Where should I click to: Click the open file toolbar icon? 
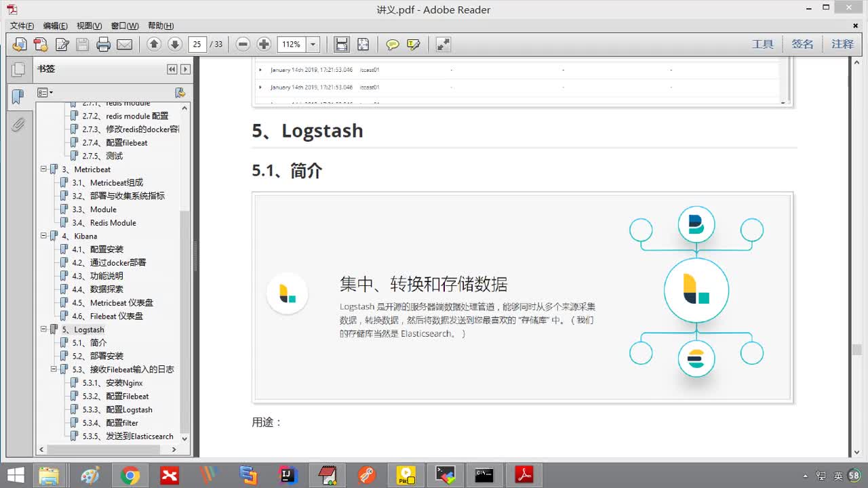click(20, 45)
